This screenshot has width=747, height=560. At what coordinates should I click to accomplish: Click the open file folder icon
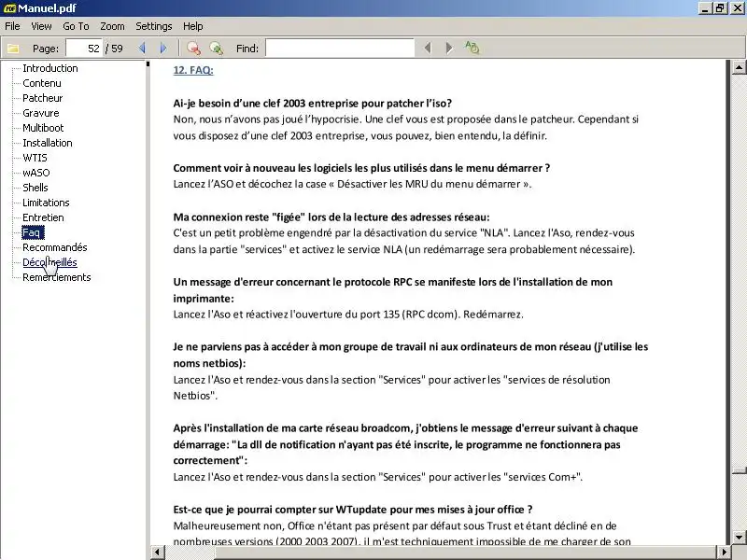pyautogui.click(x=13, y=49)
